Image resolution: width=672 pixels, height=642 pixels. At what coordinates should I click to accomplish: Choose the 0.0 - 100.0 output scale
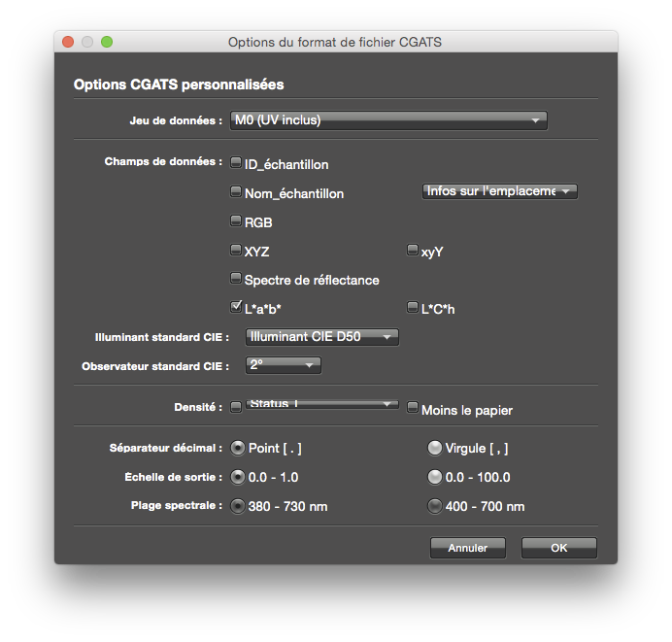point(434,477)
